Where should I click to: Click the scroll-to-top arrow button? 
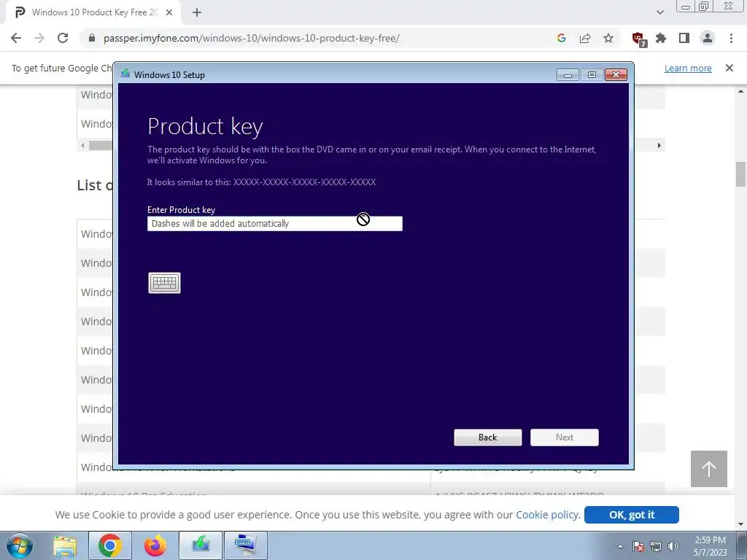click(x=709, y=469)
